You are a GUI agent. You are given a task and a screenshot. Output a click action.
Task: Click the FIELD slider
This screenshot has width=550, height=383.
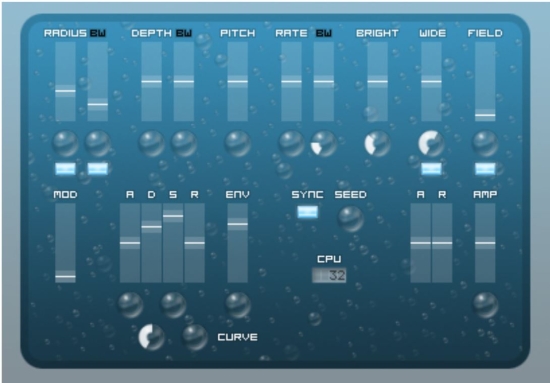(485, 81)
